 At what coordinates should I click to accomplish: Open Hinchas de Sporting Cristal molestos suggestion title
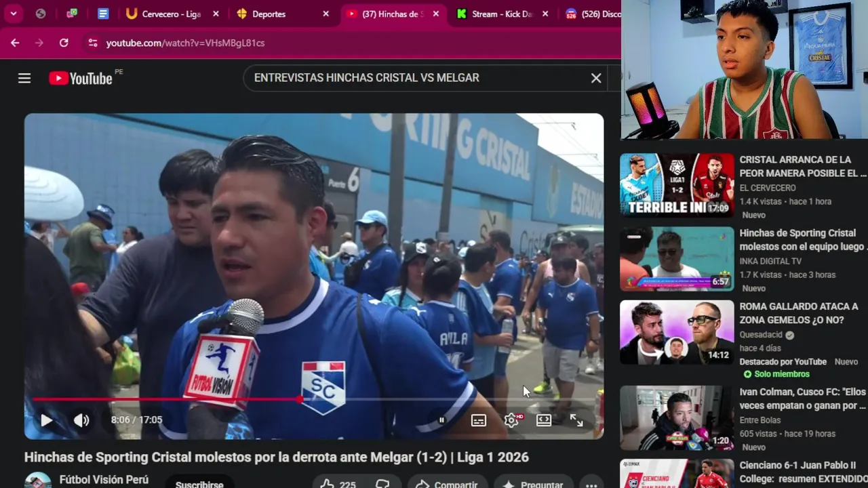tap(803, 240)
